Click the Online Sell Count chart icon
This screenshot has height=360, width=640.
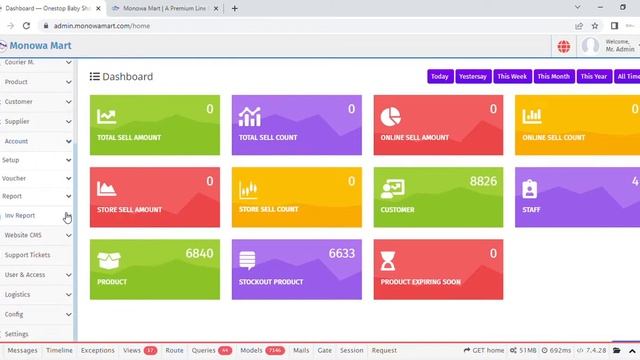532,117
